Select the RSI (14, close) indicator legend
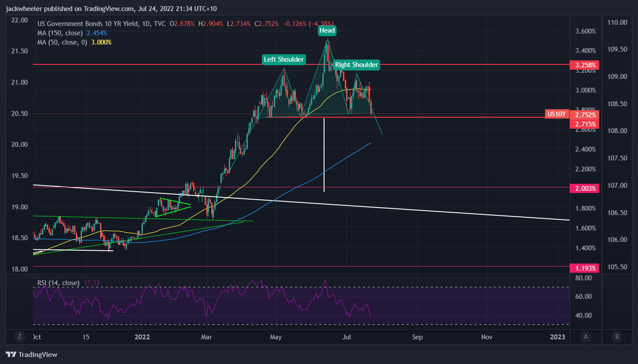Viewport: 638px width, 364px height. pyautogui.click(x=58, y=283)
